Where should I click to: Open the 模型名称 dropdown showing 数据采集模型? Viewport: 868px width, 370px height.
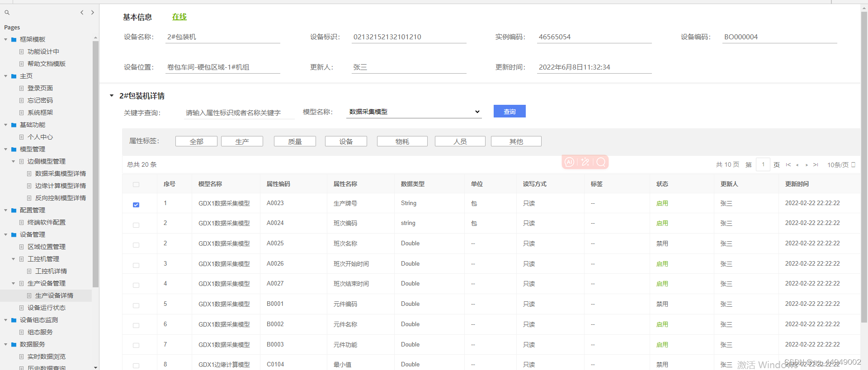414,112
